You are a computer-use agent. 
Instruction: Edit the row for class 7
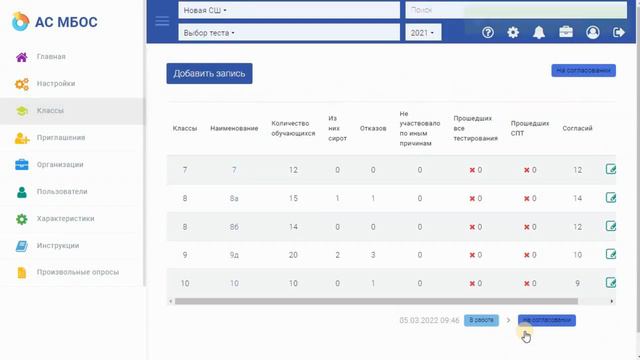coord(611,169)
